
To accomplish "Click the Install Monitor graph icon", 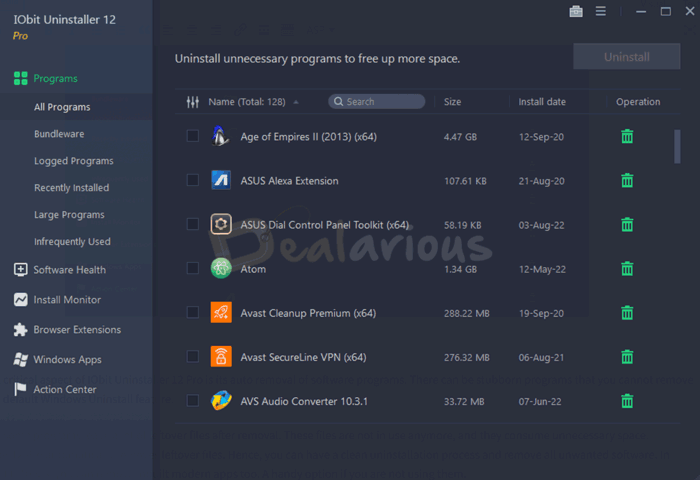I will coord(21,300).
